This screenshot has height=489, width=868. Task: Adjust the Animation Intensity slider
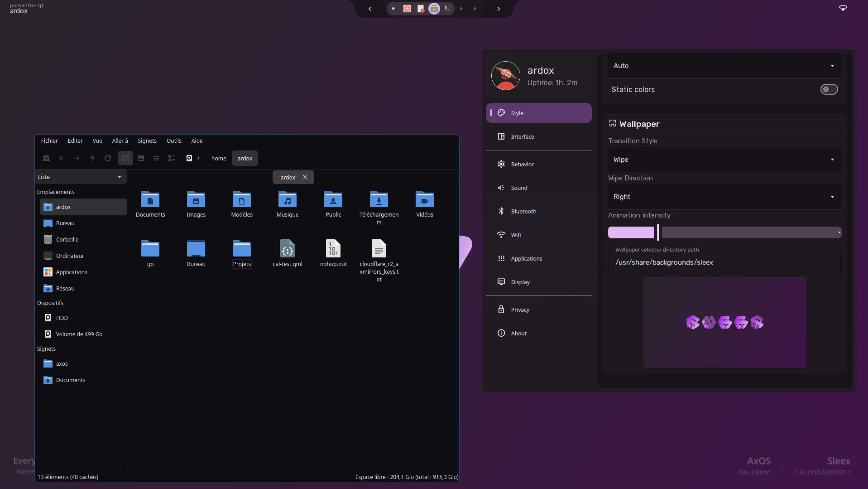point(724,232)
